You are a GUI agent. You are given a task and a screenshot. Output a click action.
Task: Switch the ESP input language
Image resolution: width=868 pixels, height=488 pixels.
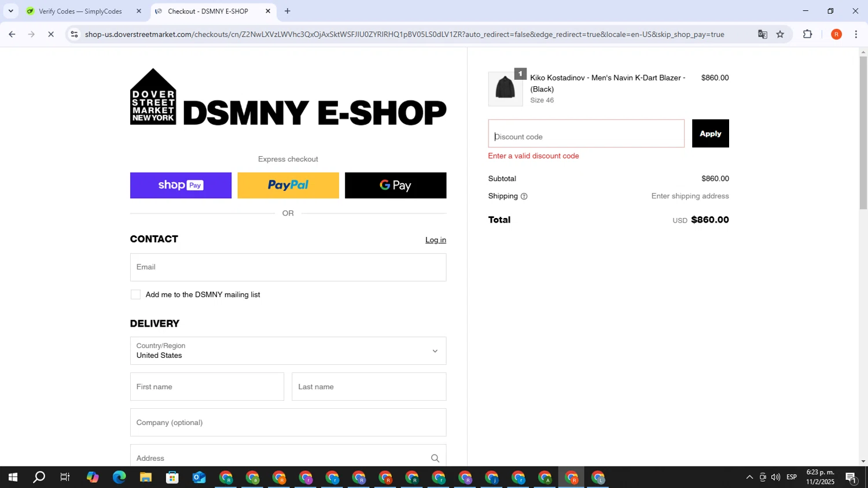click(x=792, y=478)
